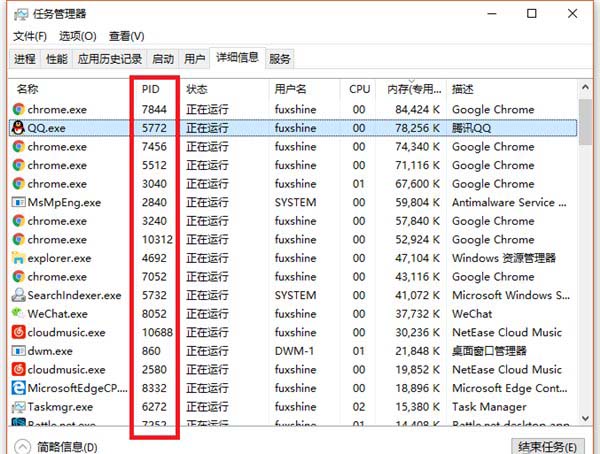Image resolution: width=600 pixels, height=454 pixels.
Task: Select the explorer.exe process name
Action: point(59,258)
